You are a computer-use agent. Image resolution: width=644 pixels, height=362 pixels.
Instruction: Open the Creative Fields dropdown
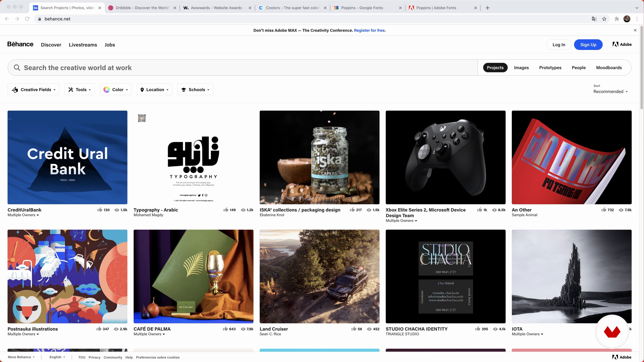34,89
